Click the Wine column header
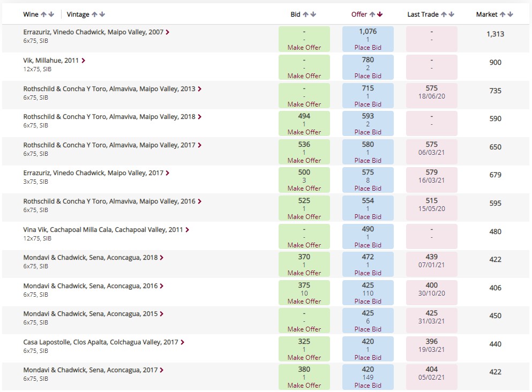The height and width of the screenshot is (392, 532). click(31, 14)
